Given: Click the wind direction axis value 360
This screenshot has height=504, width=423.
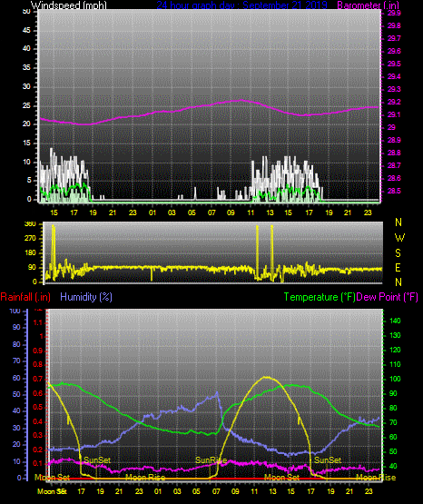Looking at the screenshot, I should 30,224.
